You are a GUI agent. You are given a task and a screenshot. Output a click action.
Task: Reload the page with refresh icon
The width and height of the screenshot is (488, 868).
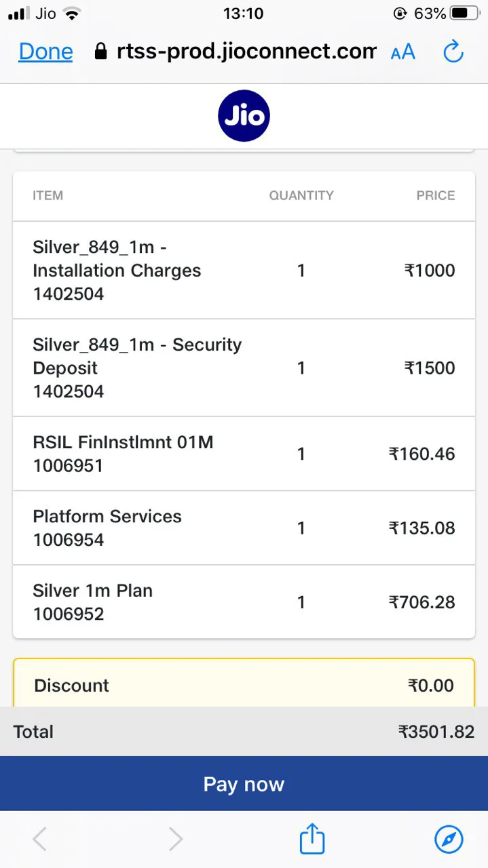click(x=453, y=52)
